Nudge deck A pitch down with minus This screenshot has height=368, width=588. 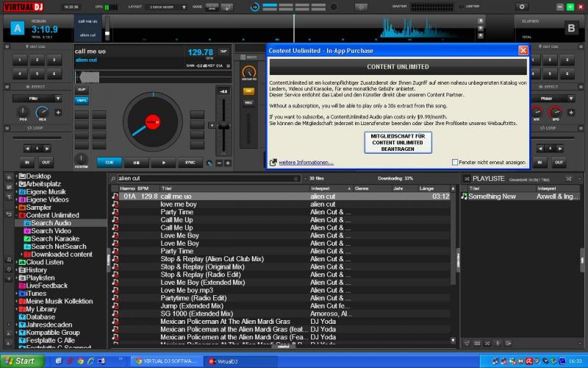point(219,163)
